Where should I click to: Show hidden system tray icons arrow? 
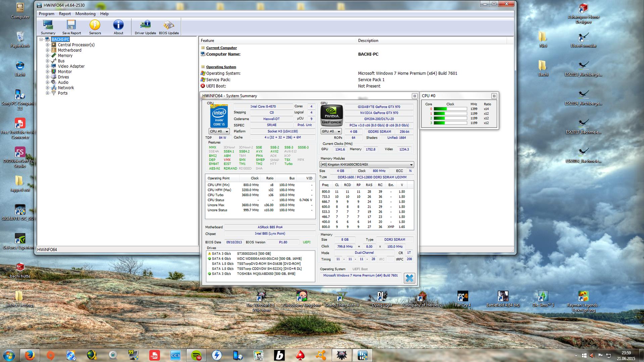coord(576,355)
